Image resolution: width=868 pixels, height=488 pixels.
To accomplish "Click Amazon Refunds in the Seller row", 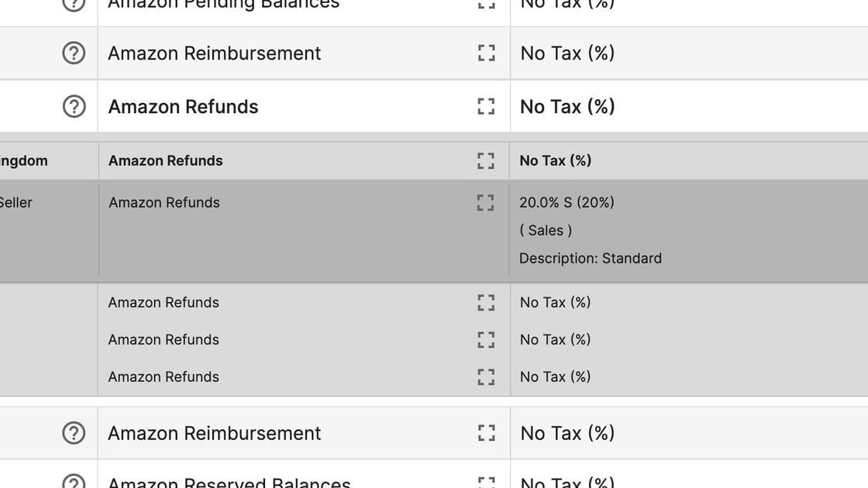I will click(164, 202).
